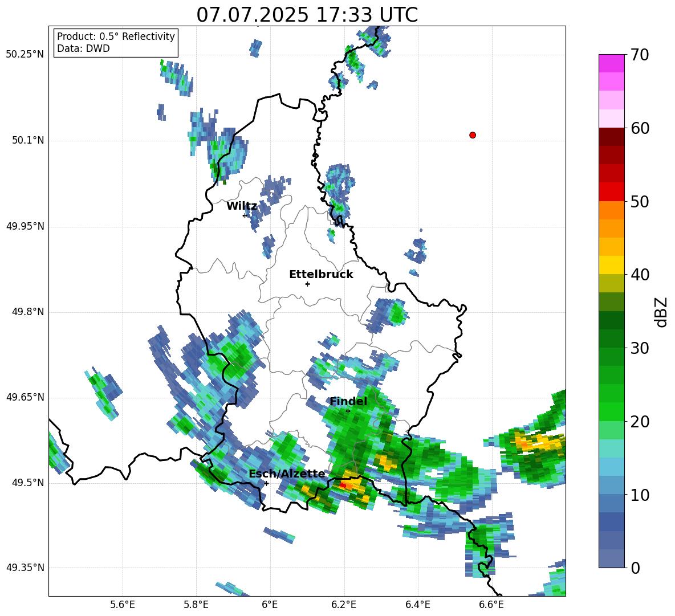Click the colorbar tick label 0
This screenshot has width=675, height=616.
click(636, 568)
